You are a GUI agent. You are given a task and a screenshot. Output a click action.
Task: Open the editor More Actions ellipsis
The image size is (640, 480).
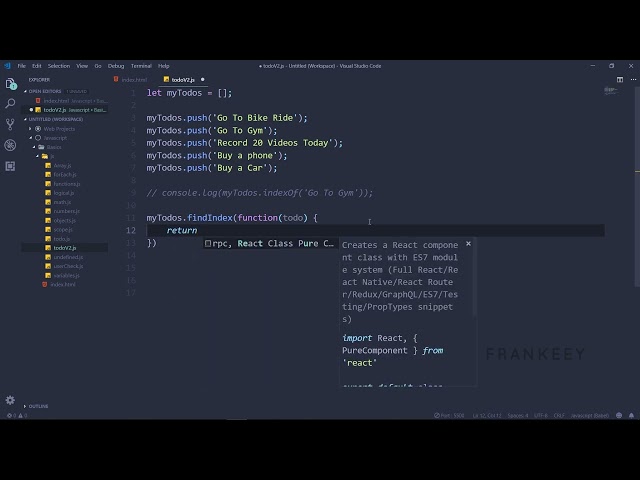coord(633,80)
